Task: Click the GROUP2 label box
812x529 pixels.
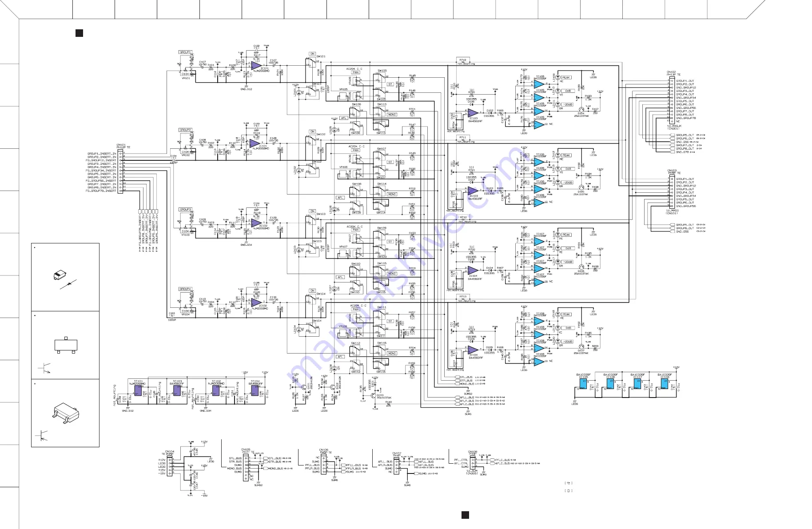Action: click(x=185, y=130)
